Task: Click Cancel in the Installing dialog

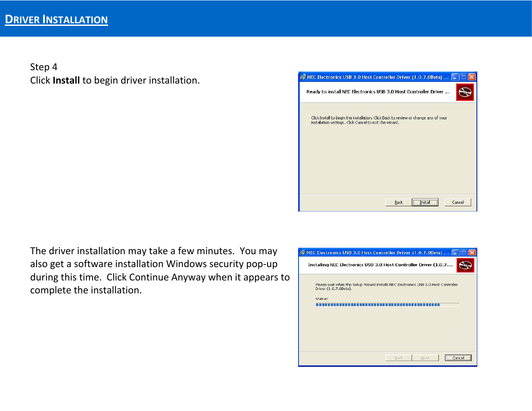Action: [x=458, y=358]
